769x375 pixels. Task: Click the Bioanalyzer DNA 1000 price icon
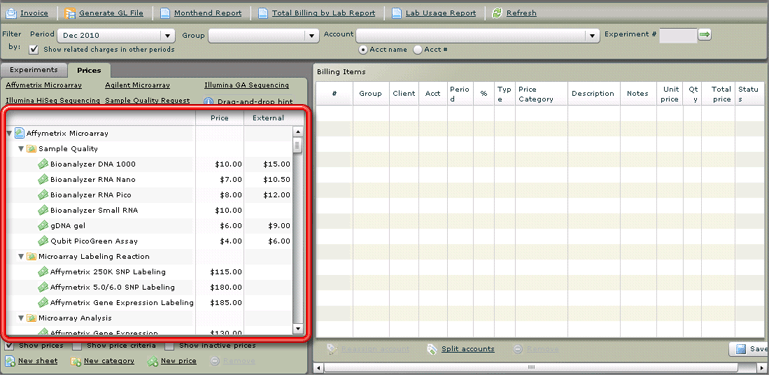pyautogui.click(x=43, y=164)
